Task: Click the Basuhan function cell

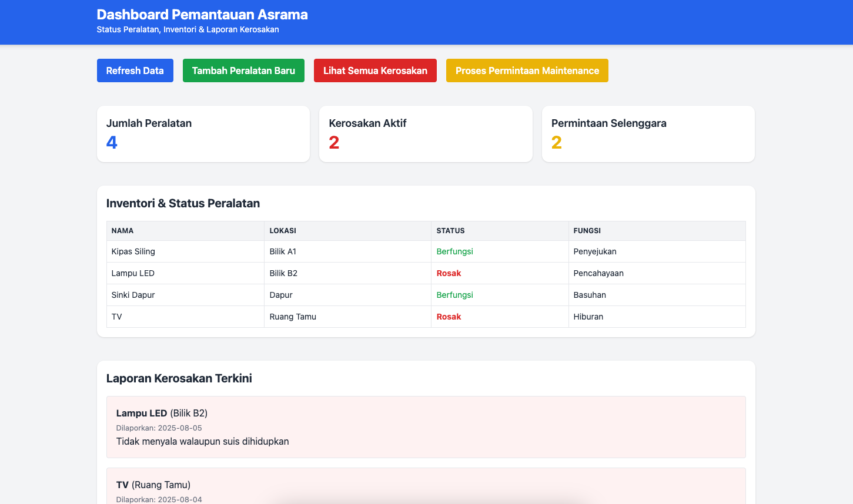Action: coord(657,295)
